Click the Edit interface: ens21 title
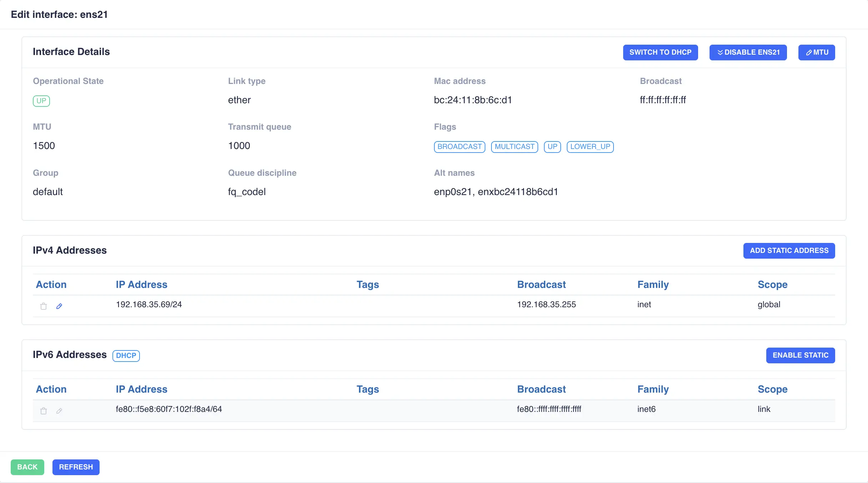 (59, 15)
